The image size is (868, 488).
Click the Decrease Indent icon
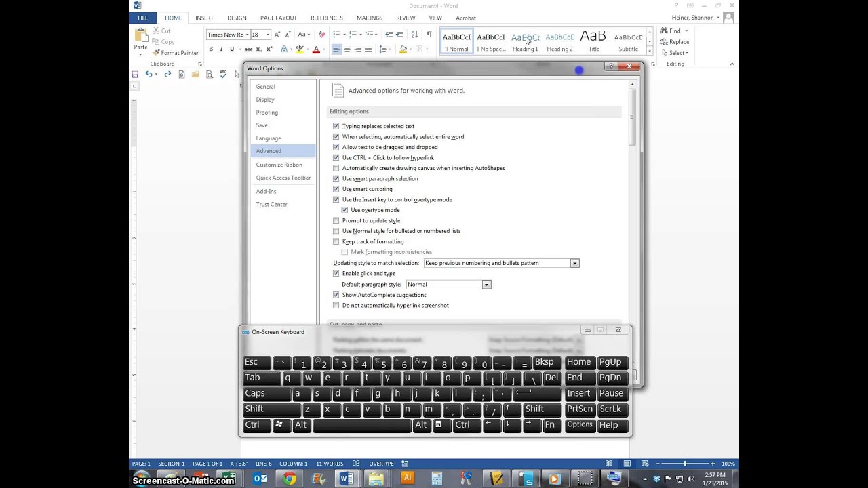pyautogui.click(x=389, y=35)
